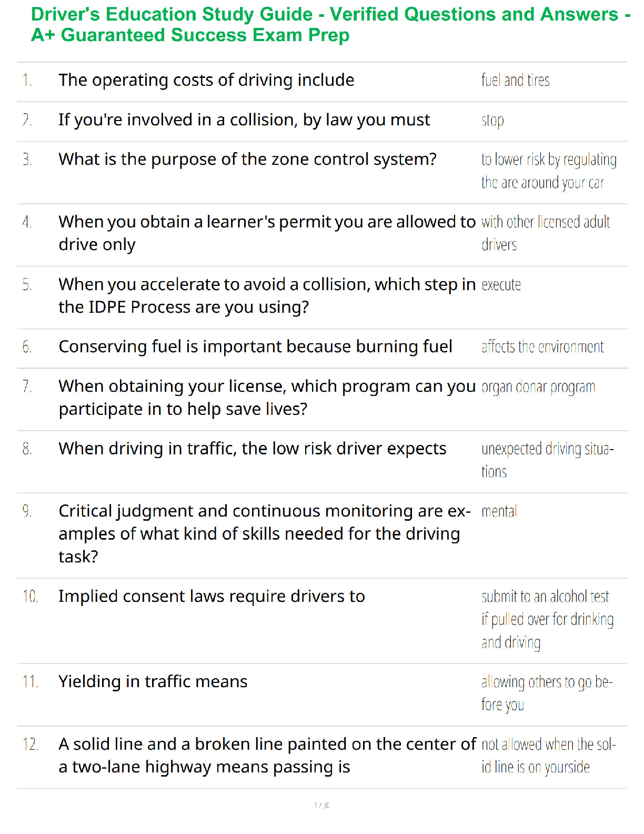Select the IDPE Process question
Image resolution: width=644 pixels, height=834 pixels.
click(x=267, y=295)
